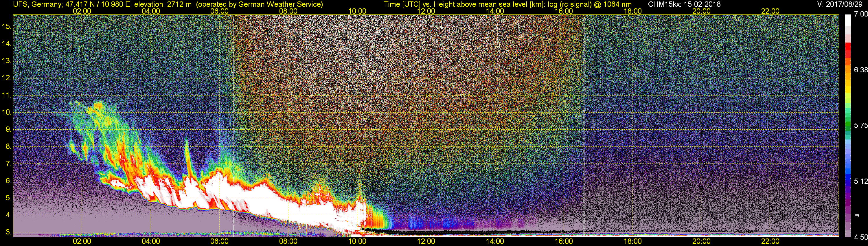Click the top axis time label '08:00'
This screenshot has width=868, height=246.
[288, 11]
